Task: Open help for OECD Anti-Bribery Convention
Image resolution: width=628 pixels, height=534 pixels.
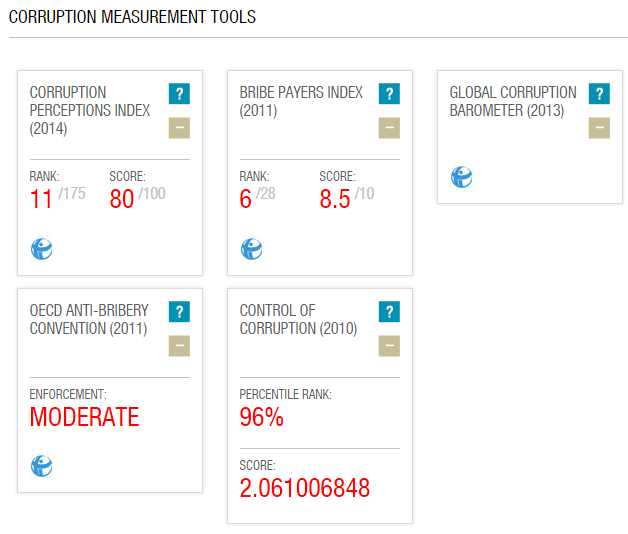Action: pyautogui.click(x=179, y=312)
